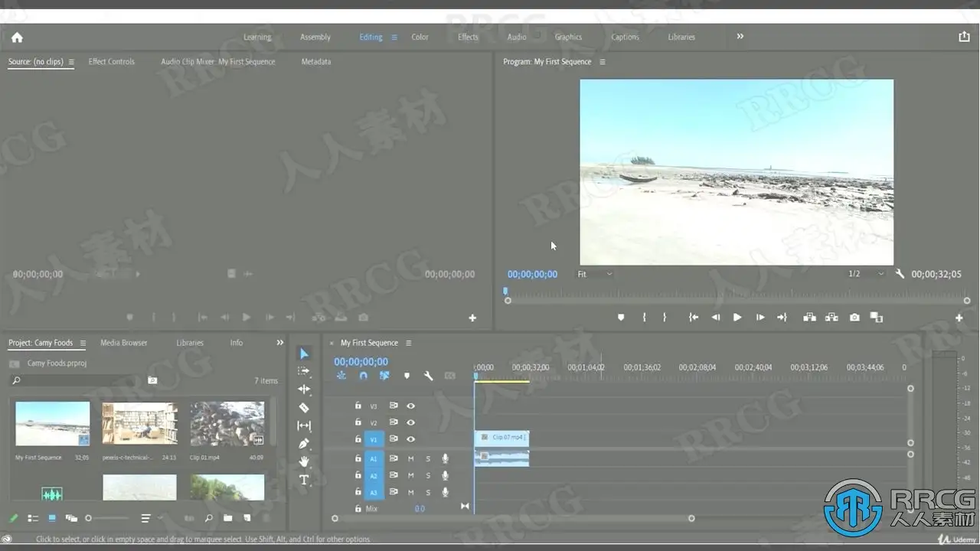Click the Media Browser panel tab
Viewport: 980px width, 551px height.
(x=123, y=343)
